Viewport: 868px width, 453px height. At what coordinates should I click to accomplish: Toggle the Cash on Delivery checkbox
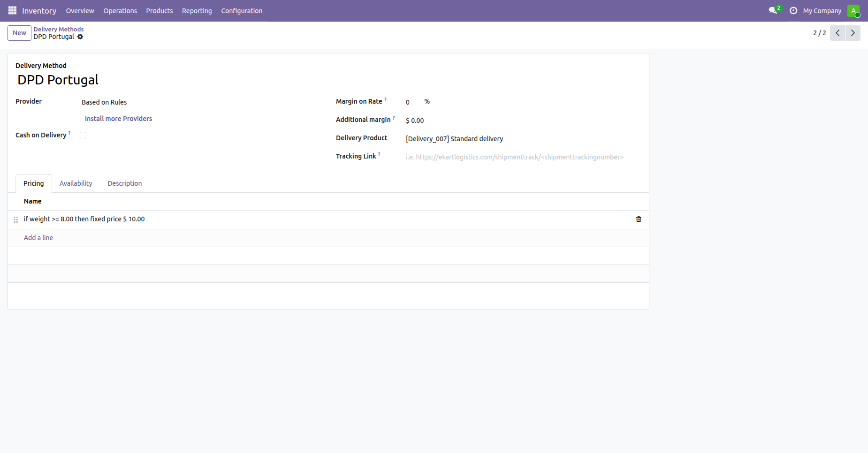[83, 135]
